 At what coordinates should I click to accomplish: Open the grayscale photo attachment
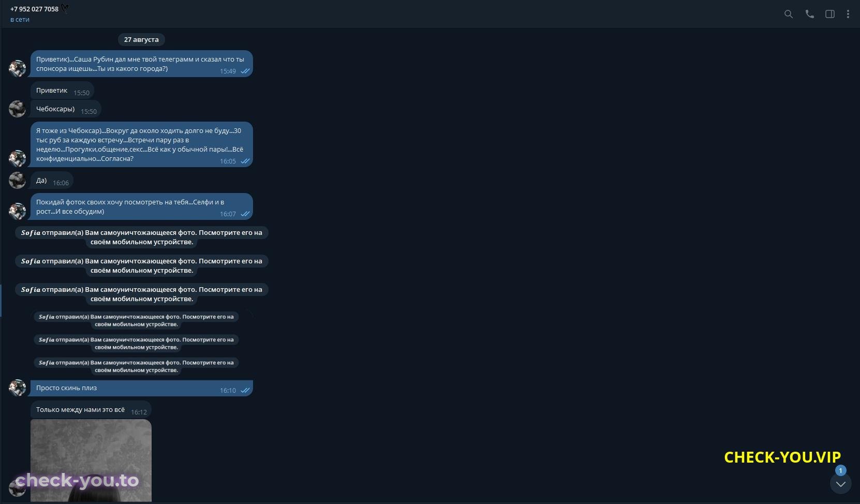(x=91, y=461)
